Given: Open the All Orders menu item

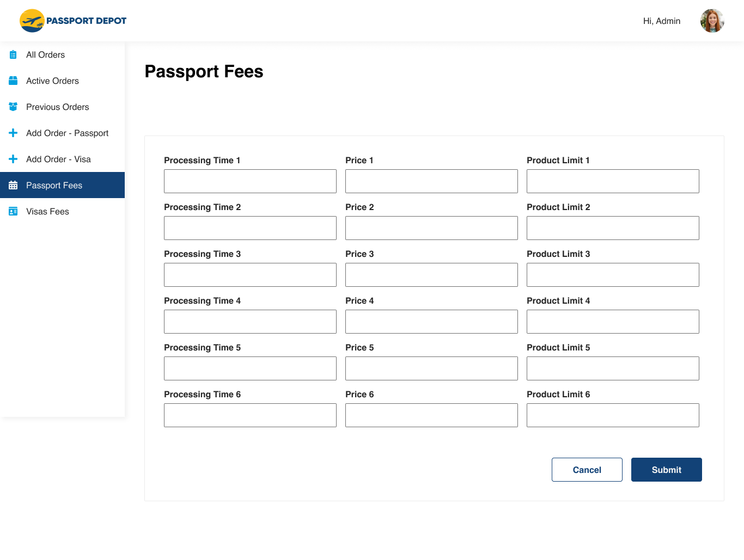Looking at the screenshot, I should point(46,55).
